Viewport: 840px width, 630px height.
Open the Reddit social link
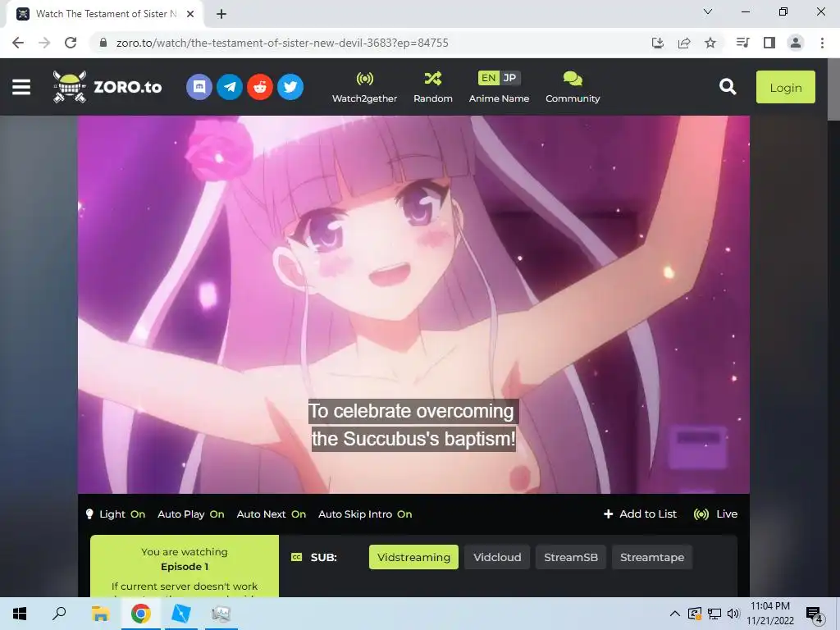tap(260, 87)
